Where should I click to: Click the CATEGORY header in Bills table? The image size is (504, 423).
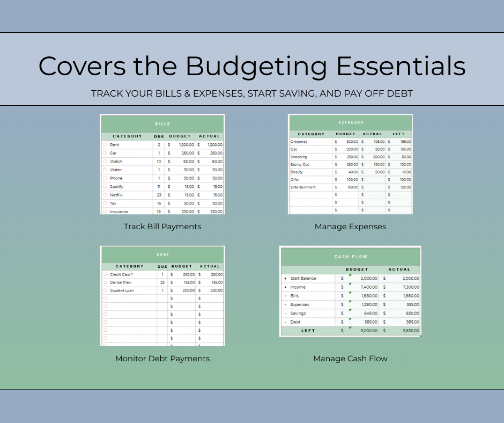[127, 136]
